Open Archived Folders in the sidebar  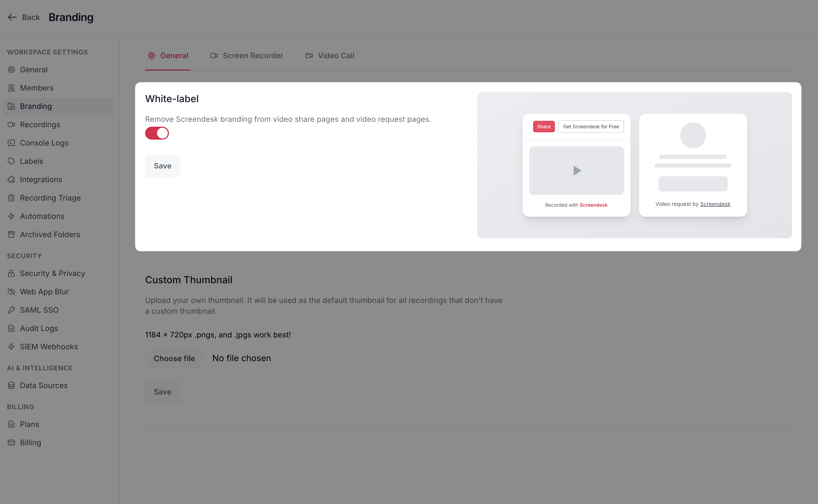(x=50, y=235)
